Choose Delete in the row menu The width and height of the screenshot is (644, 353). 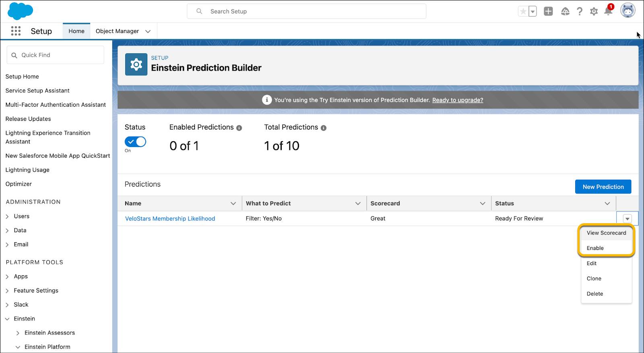[606, 294]
